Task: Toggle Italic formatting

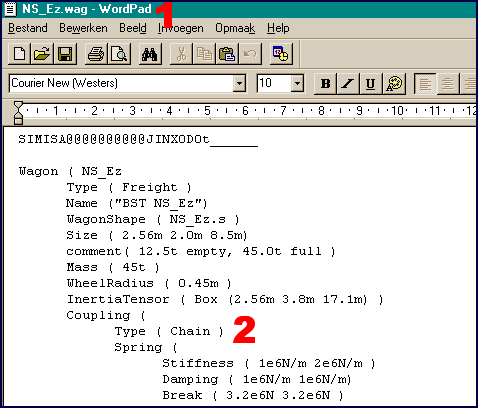Action: (348, 84)
